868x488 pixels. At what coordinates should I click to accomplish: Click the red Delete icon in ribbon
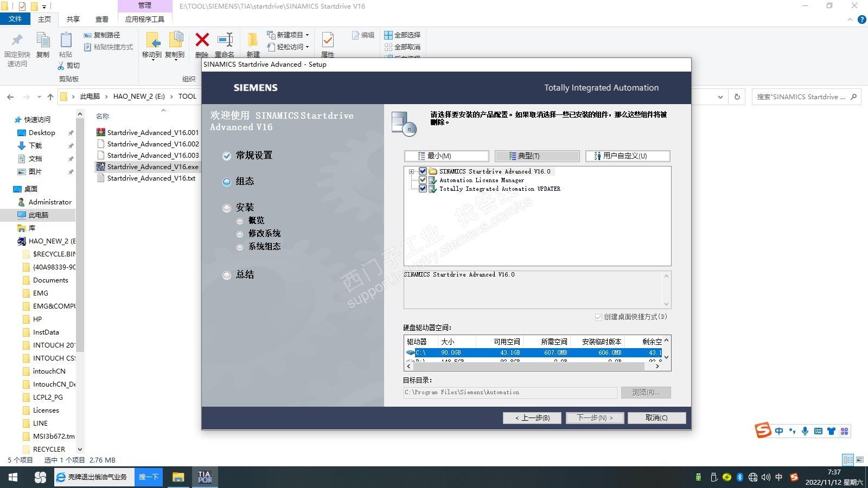202,40
